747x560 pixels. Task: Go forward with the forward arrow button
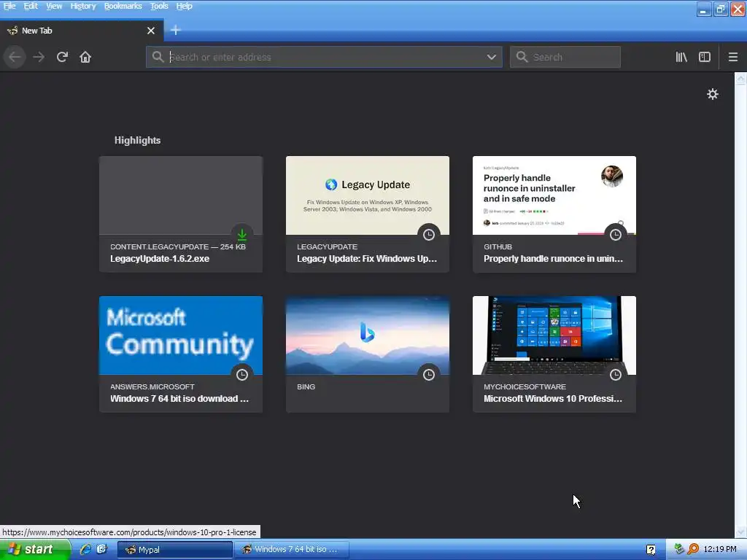tap(39, 57)
